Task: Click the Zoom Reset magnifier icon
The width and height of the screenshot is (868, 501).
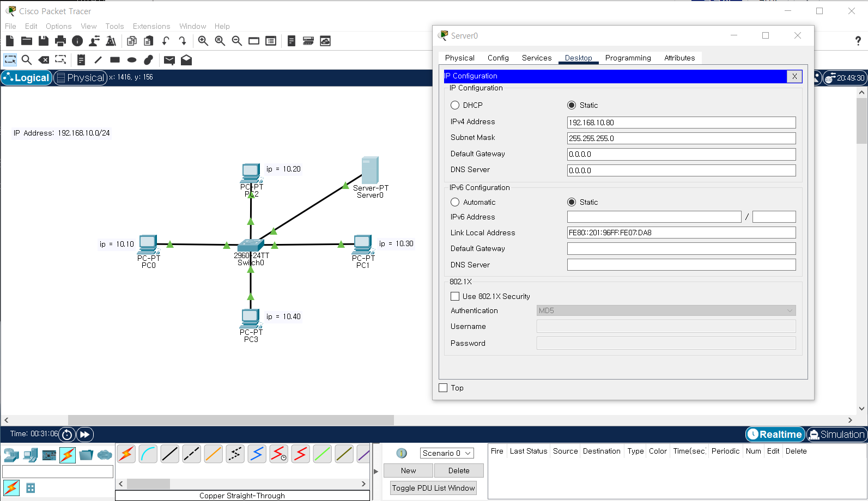Action: 220,41
